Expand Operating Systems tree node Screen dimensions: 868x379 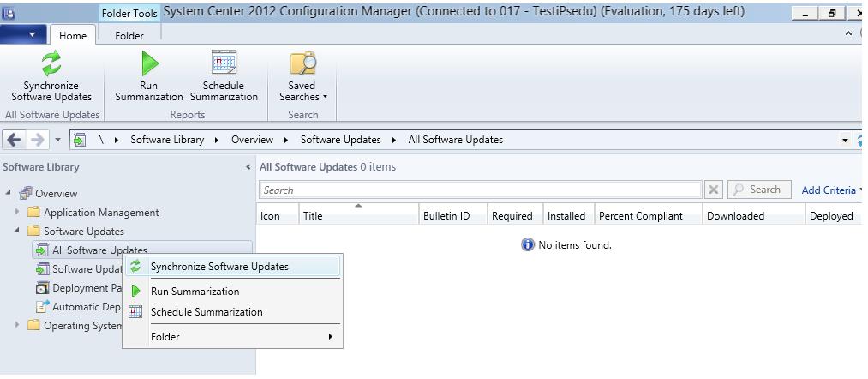tap(18, 325)
